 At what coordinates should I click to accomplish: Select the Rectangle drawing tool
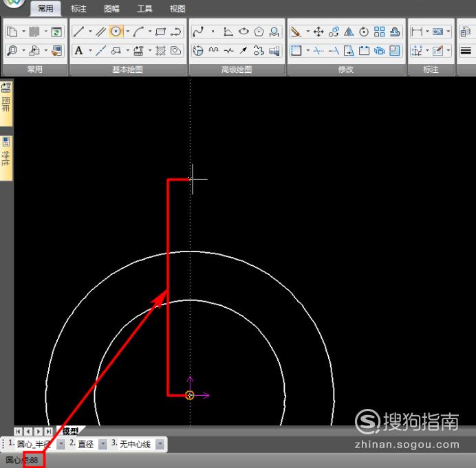tap(160, 32)
